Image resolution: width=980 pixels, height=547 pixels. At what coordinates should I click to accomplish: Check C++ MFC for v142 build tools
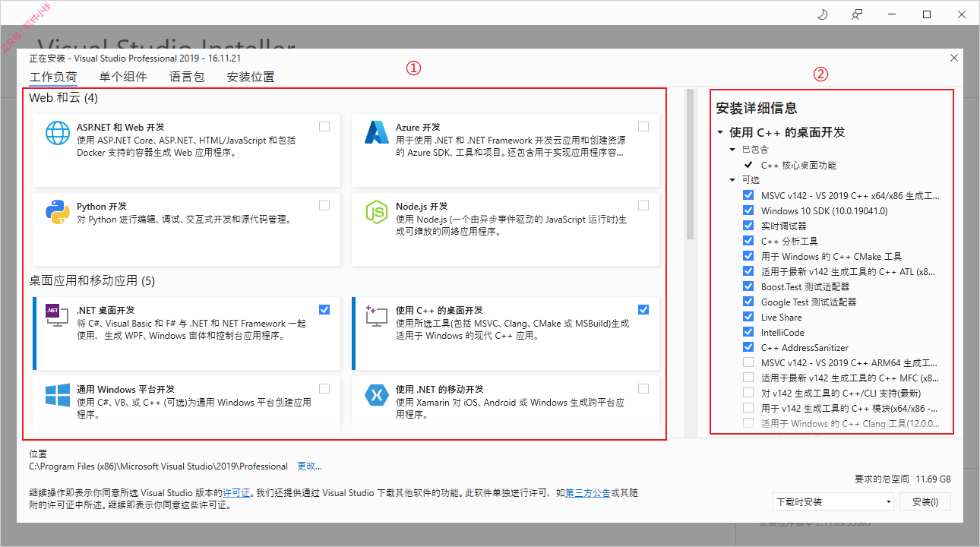coord(748,378)
